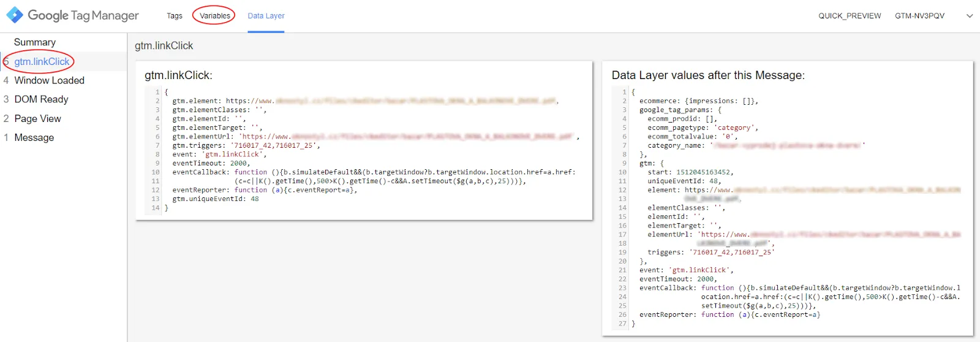Open the Tags tab
The image size is (980, 342).
(x=175, y=16)
